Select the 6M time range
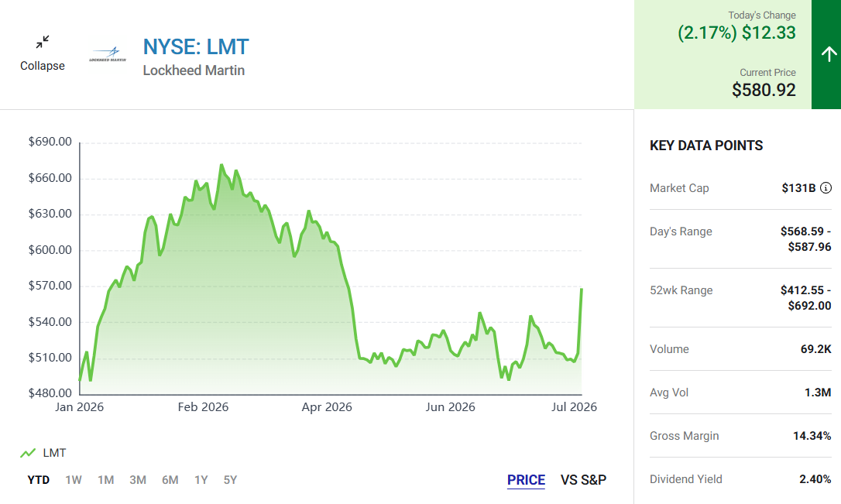This screenshot has width=841, height=504. (170, 480)
